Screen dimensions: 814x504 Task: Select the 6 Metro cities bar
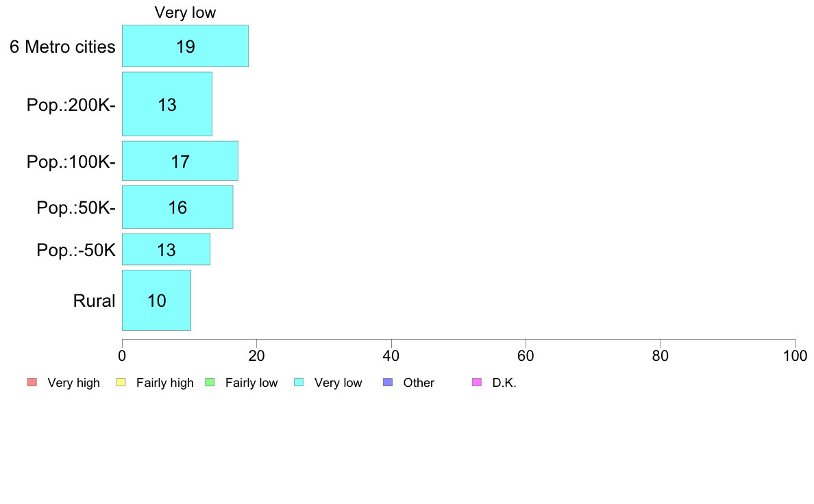185,46
